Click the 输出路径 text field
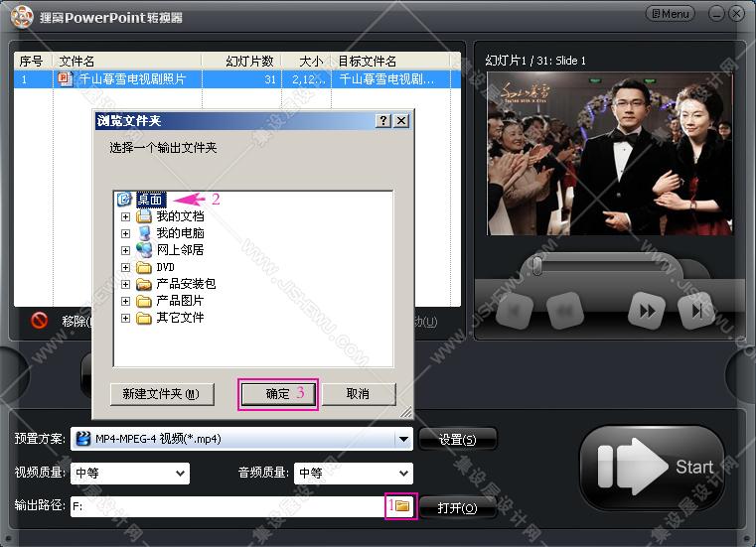Screen dimensions: 756x547 (227, 506)
